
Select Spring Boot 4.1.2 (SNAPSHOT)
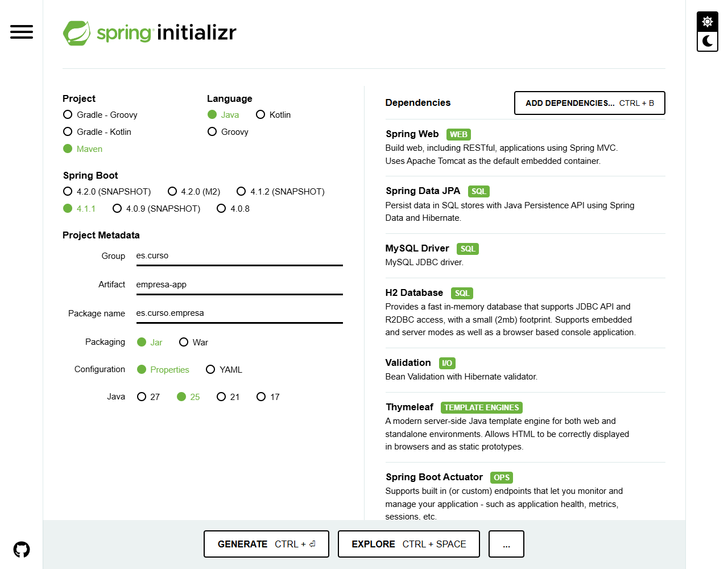[x=281, y=192]
